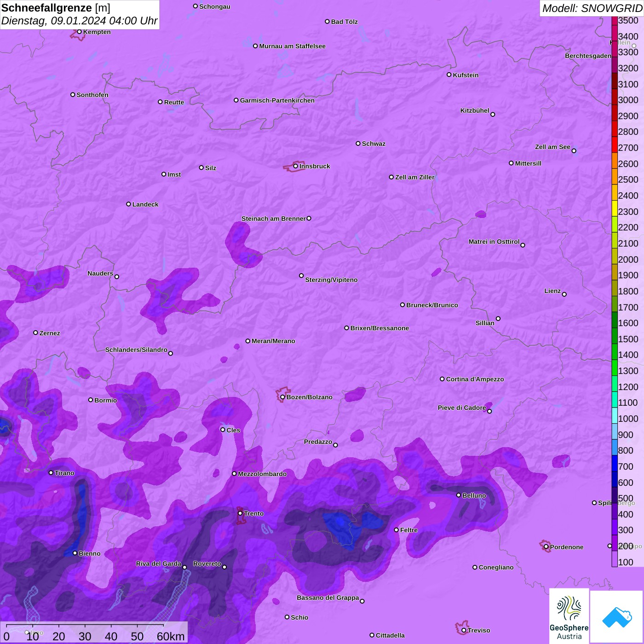Click the Kempten city marker
644x644 pixels.
tap(79, 32)
